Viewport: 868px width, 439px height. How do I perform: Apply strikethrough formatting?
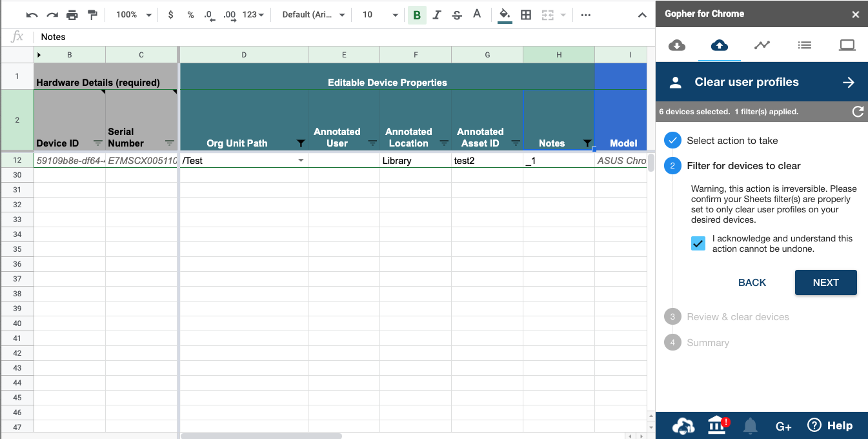(x=457, y=15)
